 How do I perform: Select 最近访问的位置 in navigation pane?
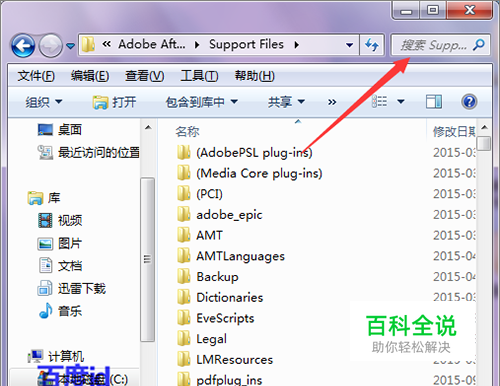pos(99,152)
